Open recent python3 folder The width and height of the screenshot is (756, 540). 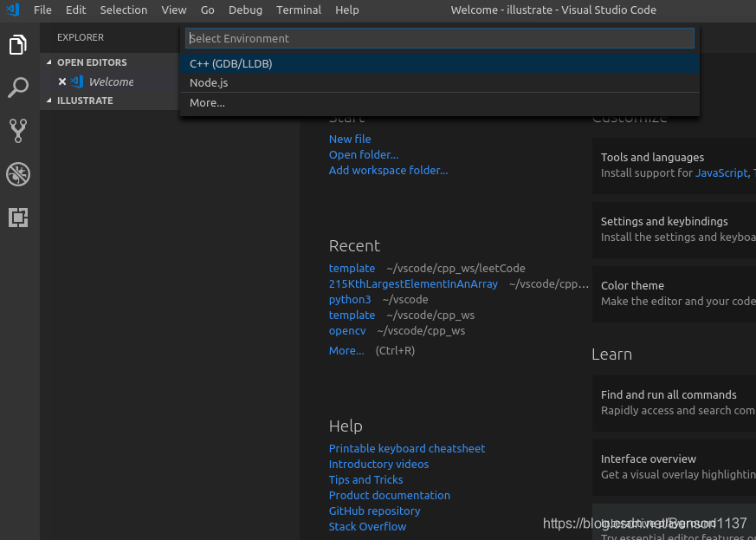click(350, 300)
